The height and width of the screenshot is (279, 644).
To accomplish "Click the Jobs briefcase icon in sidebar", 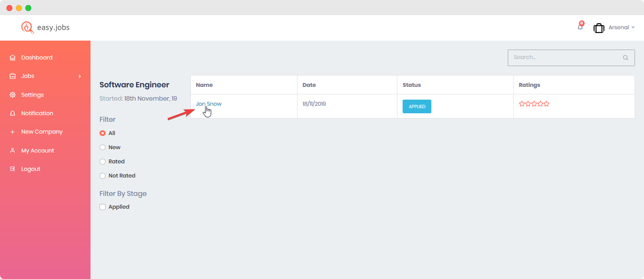I will tap(13, 76).
